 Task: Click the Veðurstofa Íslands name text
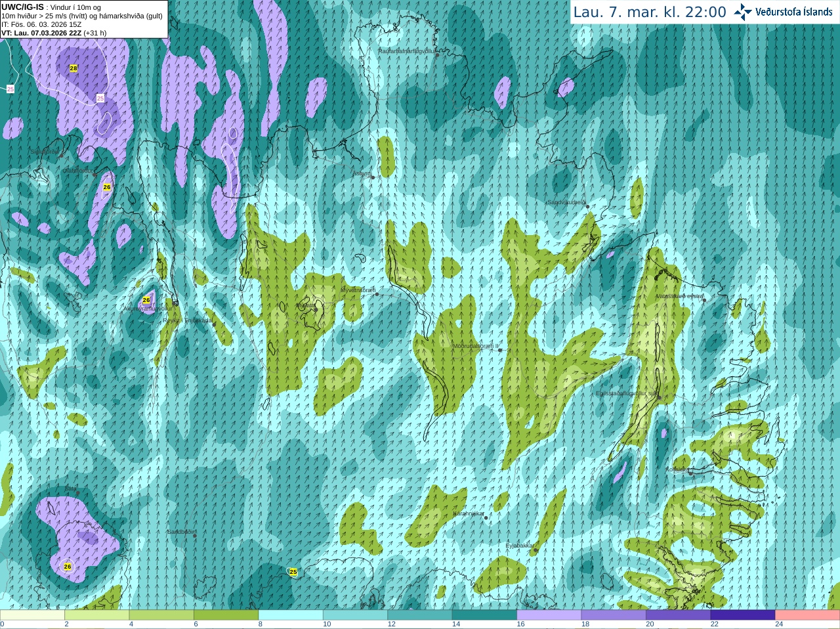[794, 12]
